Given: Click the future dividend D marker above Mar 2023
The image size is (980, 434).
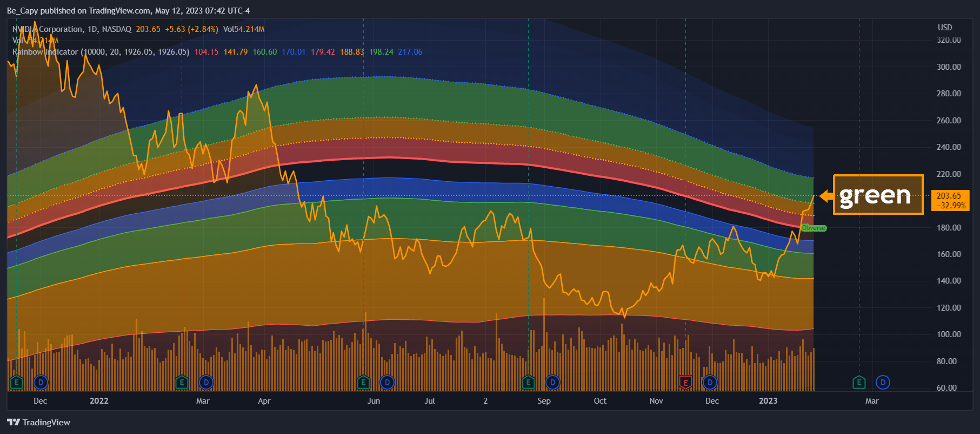Looking at the screenshot, I should pos(883,383).
